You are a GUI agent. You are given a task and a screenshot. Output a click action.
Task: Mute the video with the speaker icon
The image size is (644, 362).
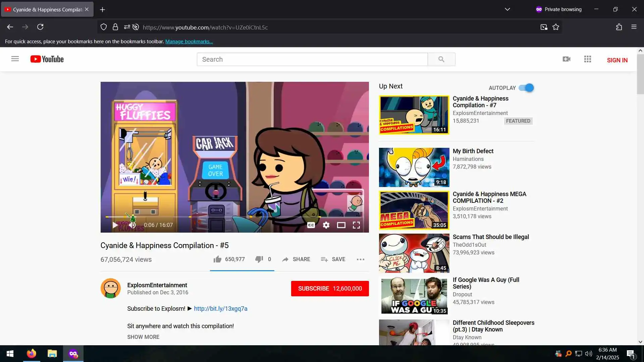pyautogui.click(x=132, y=225)
